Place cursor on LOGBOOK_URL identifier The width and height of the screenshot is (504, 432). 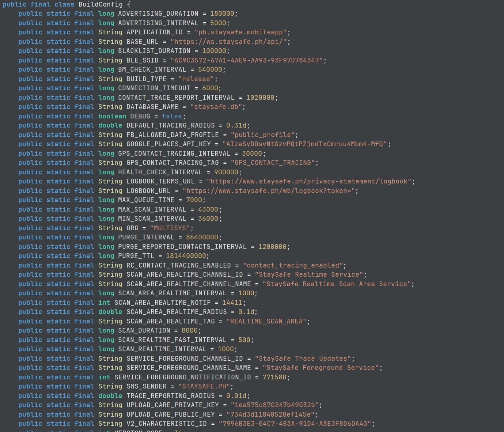148,191
